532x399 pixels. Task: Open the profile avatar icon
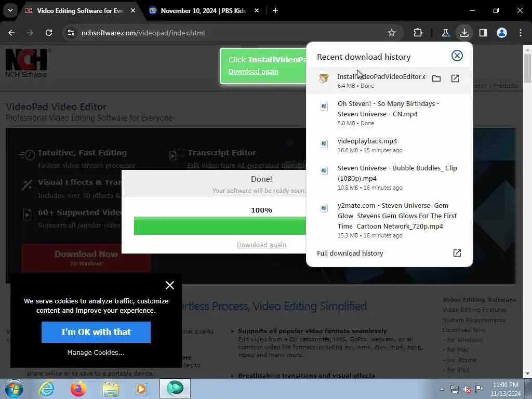click(502, 33)
